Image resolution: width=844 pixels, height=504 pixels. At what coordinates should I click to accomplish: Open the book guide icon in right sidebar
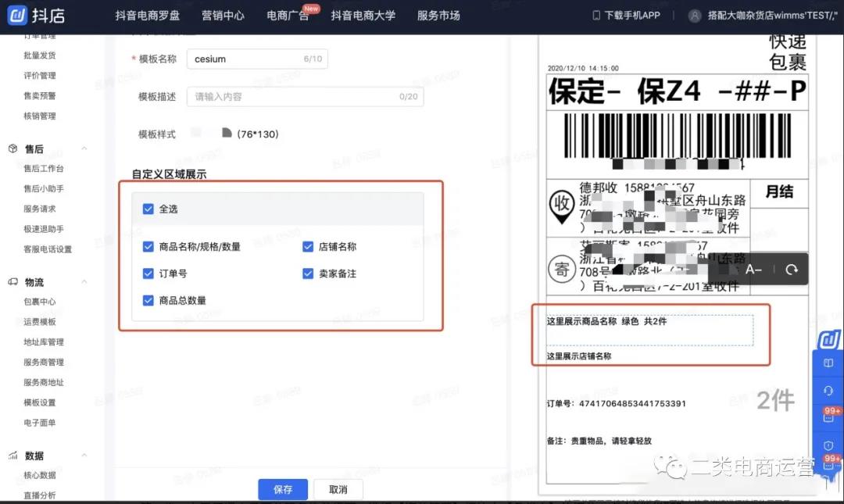[x=828, y=363]
